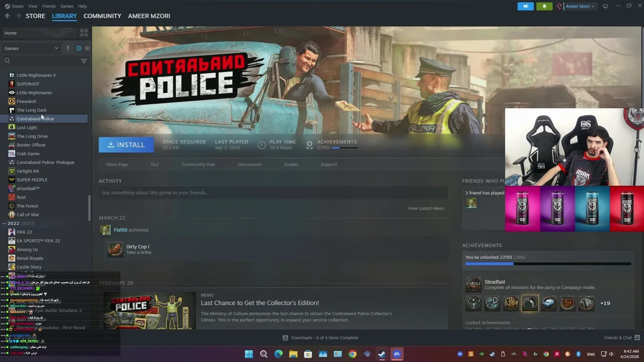This screenshot has height=362, width=644.
Task: Click the library list scrollbar
Action: click(90, 207)
